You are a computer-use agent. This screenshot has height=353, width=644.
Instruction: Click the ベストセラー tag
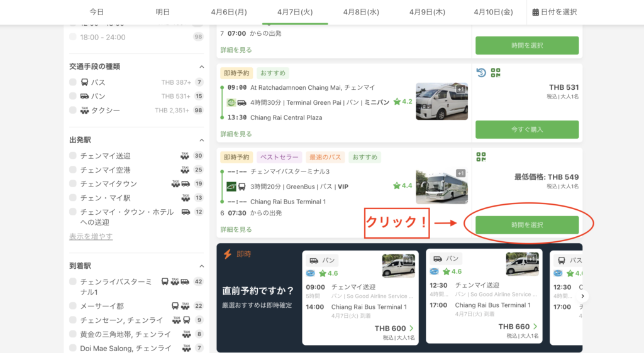point(279,157)
